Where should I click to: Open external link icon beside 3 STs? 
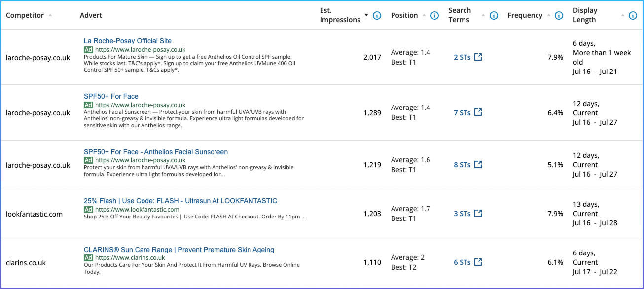point(478,214)
